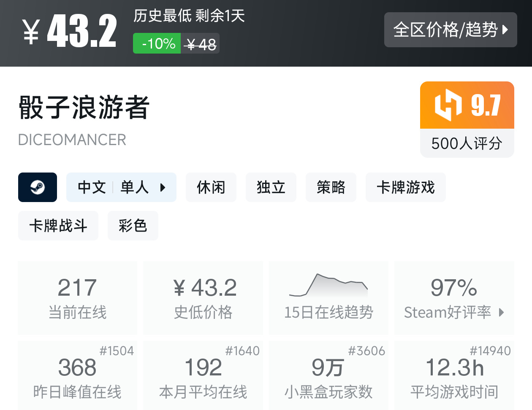
Task: Tap the #3606 rank label
Action: pyautogui.click(x=367, y=351)
